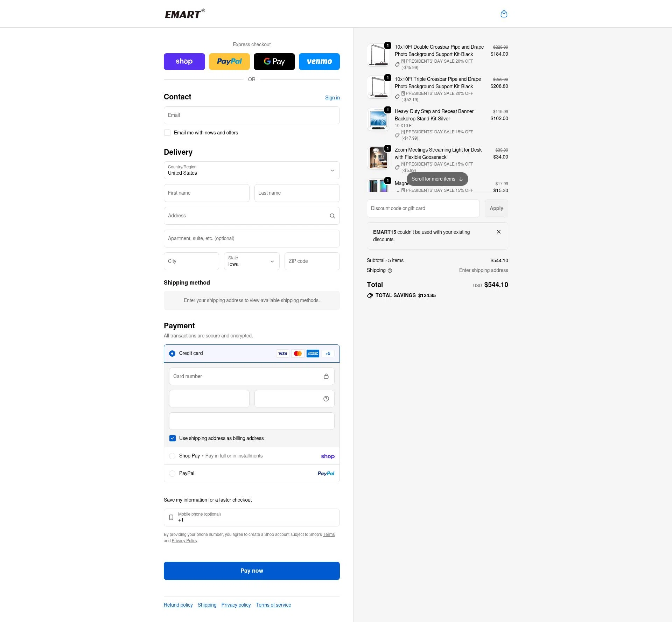Check out with the Venmo express button
The image size is (672, 622).
(319, 61)
